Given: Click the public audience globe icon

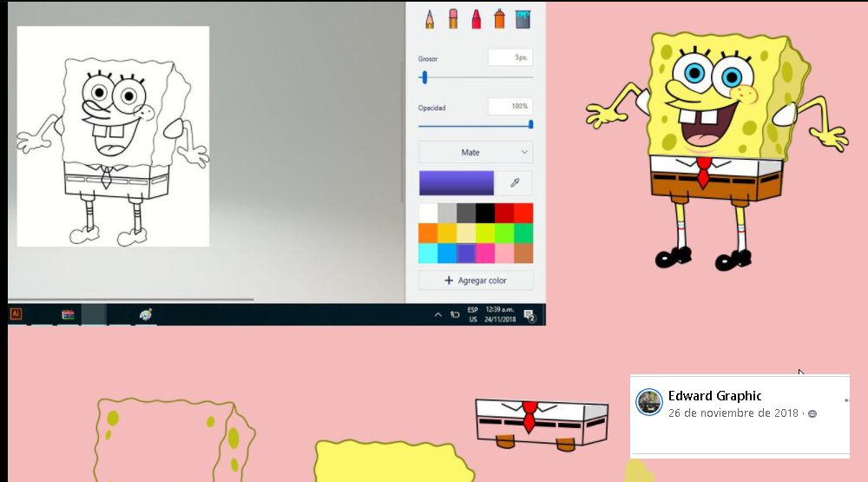Looking at the screenshot, I should coord(812,414).
